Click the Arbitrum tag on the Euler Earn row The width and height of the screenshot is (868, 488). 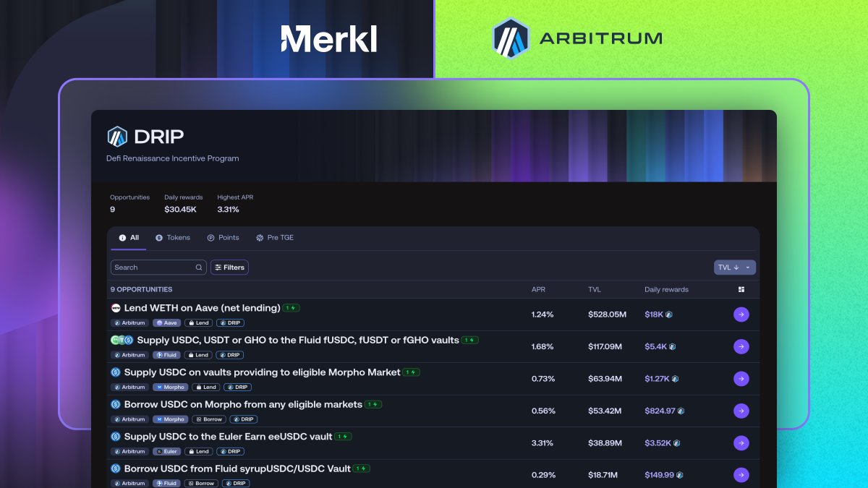pyautogui.click(x=129, y=451)
